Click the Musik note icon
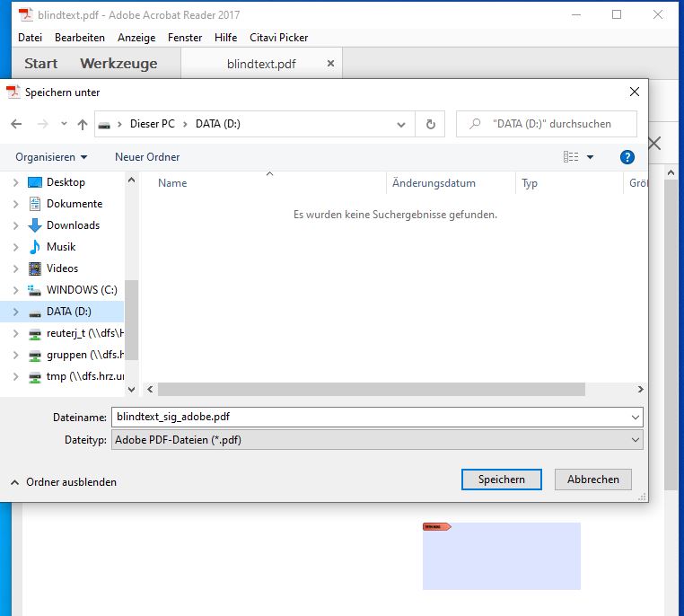 click(x=35, y=247)
